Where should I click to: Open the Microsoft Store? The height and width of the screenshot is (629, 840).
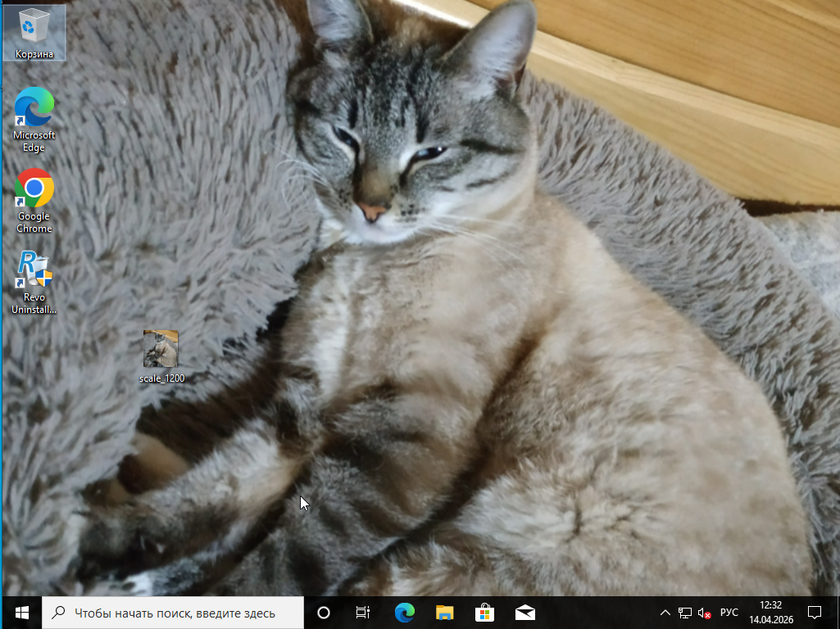pyautogui.click(x=484, y=612)
